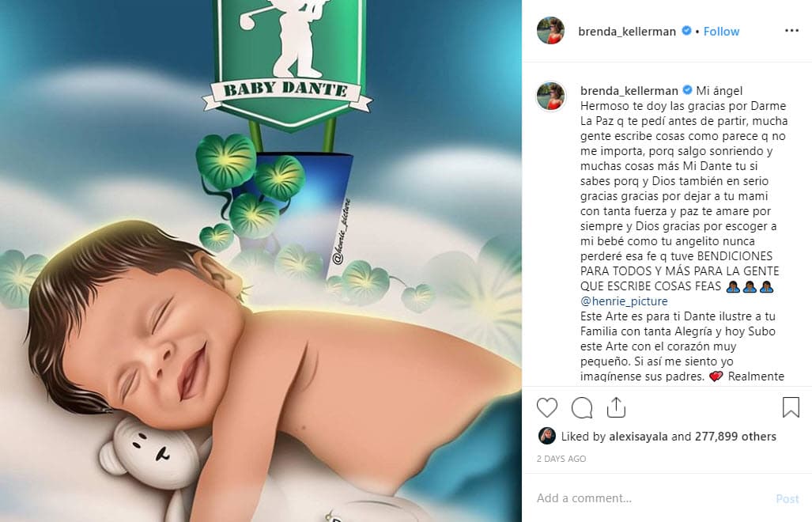The width and height of the screenshot is (812, 522).
Task: Open brenda_kellerman username in caption
Action: click(629, 91)
